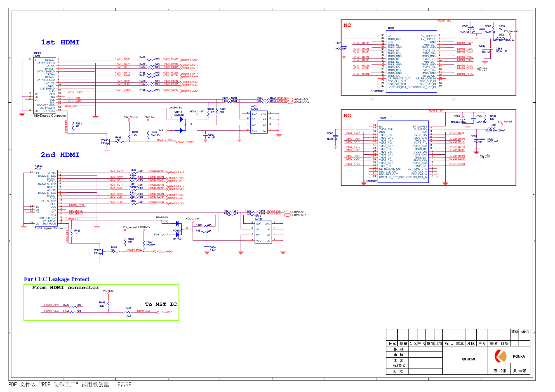
Task: Select the R695 10K resistor label
Action: (118, 139)
